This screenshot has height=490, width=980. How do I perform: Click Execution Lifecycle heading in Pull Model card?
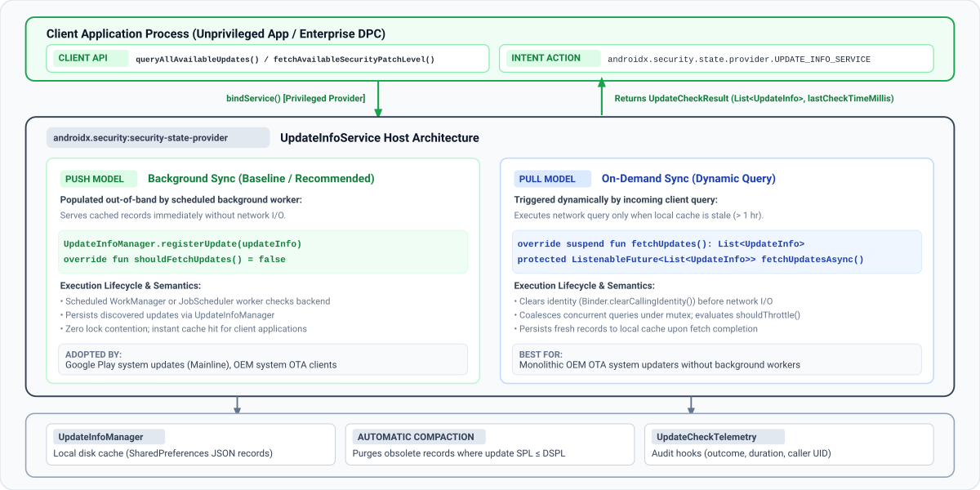pyautogui.click(x=585, y=286)
